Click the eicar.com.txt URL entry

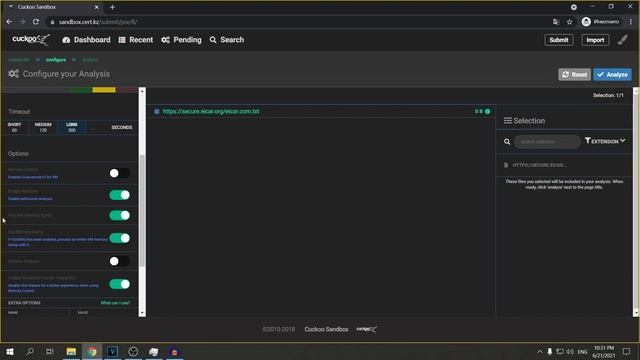[211, 111]
